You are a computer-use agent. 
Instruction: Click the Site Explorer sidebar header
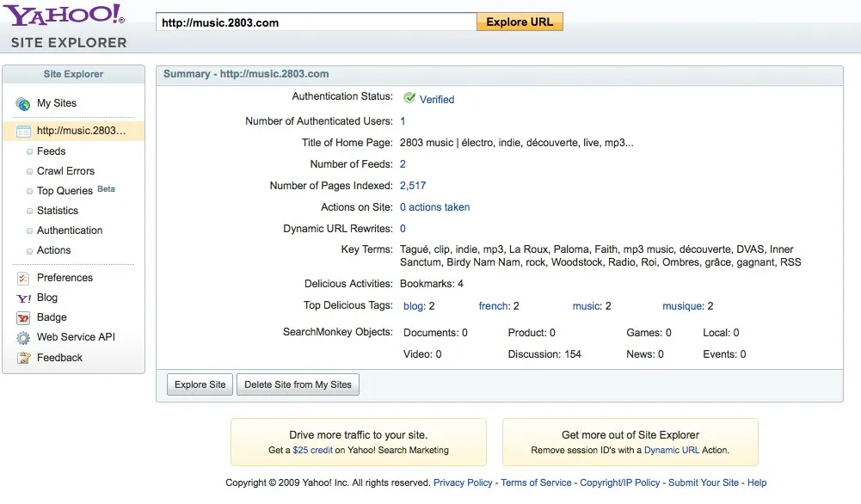[74, 74]
